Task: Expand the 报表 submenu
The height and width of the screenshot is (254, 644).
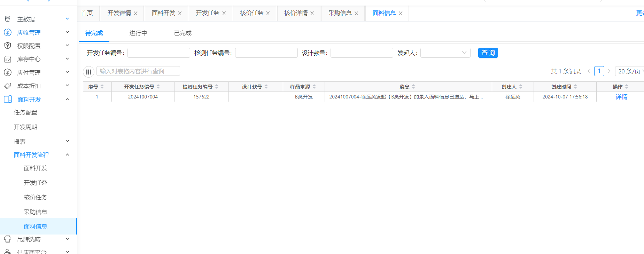Action: (67, 141)
